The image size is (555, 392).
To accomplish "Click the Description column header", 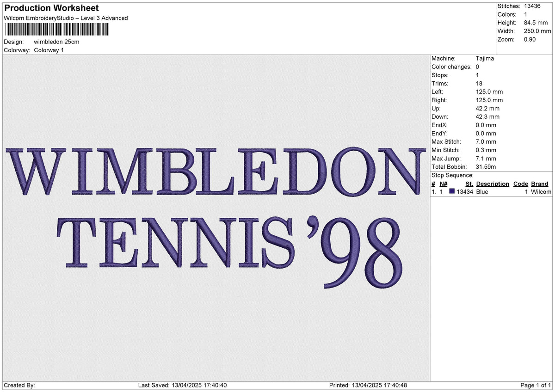I will click(493, 184).
